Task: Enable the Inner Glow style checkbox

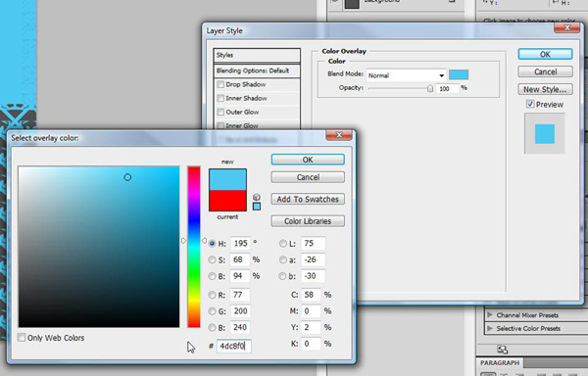Action: click(x=220, y=125)
